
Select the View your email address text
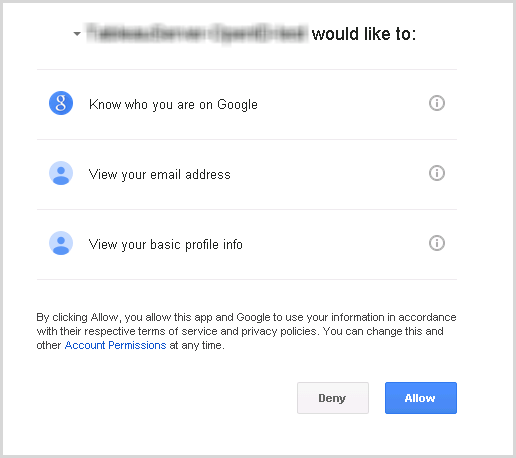(x=159, y=175)
